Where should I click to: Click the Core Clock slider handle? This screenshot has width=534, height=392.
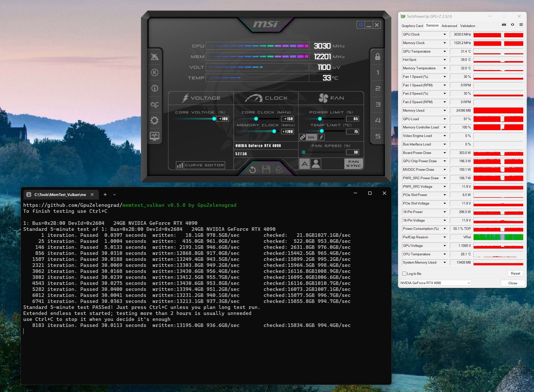pos(256,119)
